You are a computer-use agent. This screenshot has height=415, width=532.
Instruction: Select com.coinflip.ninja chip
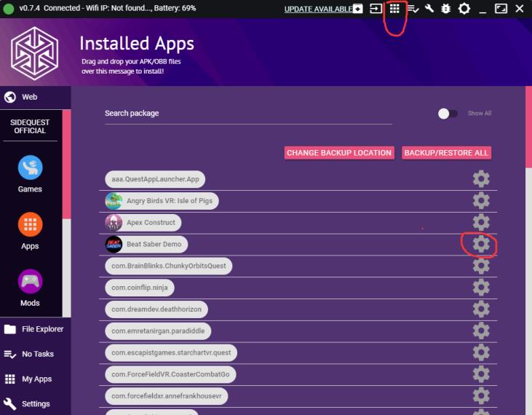[140, 288]
